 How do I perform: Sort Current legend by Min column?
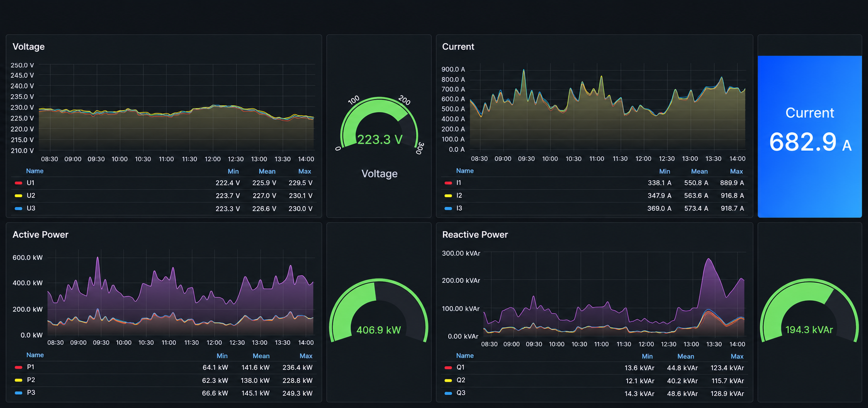[665, 171]
